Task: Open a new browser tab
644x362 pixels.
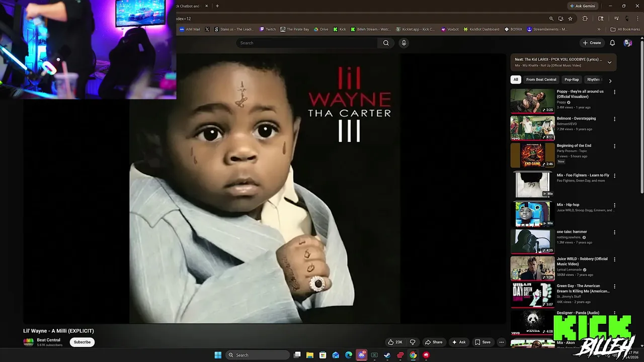Action: coord(217,6)
